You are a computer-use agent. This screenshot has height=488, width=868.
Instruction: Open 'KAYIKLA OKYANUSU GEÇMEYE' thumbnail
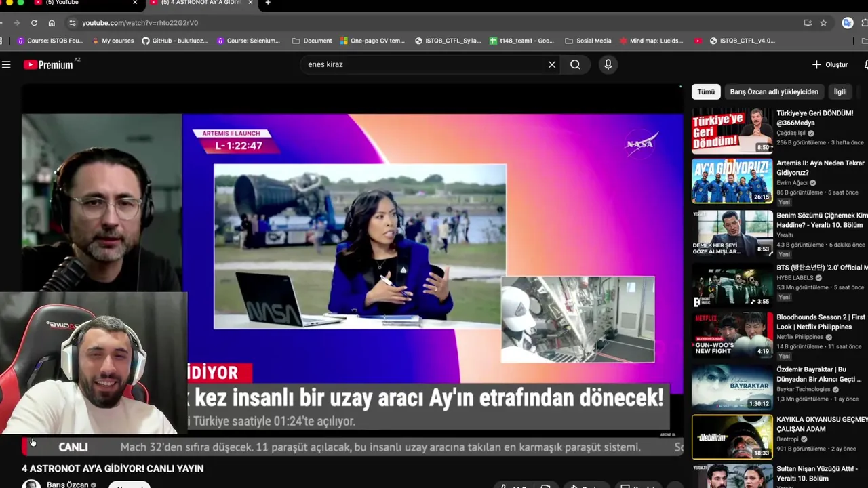732,437
